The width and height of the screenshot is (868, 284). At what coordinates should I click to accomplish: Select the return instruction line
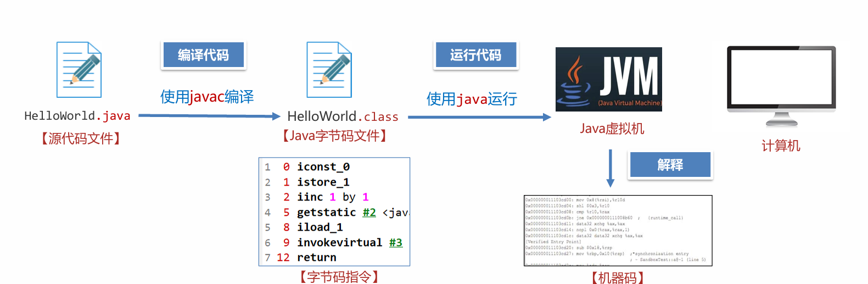tap(316, 258)
